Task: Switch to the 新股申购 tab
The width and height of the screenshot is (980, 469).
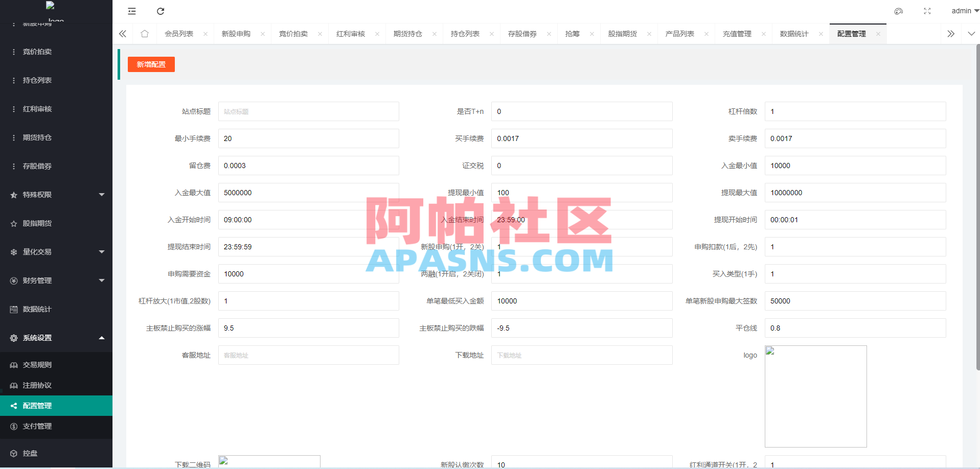Action: 236,34
